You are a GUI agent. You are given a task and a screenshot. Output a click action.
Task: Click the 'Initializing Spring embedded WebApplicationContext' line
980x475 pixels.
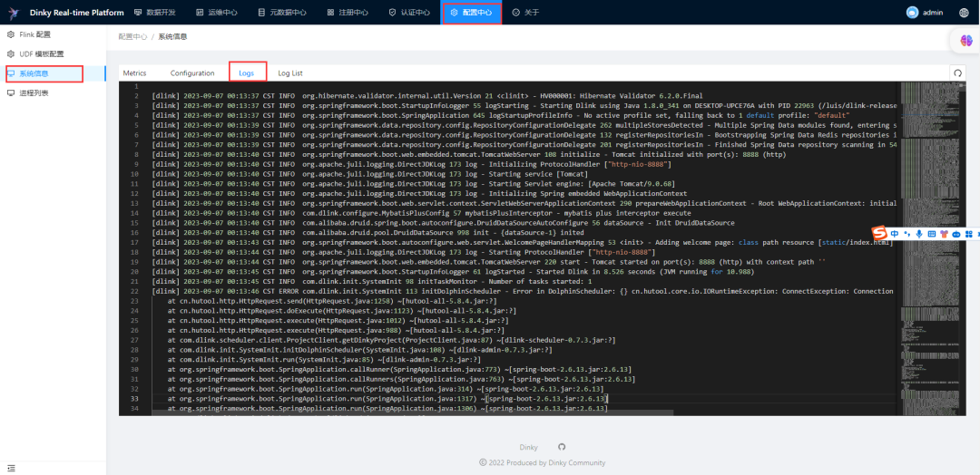click(419, 193)
